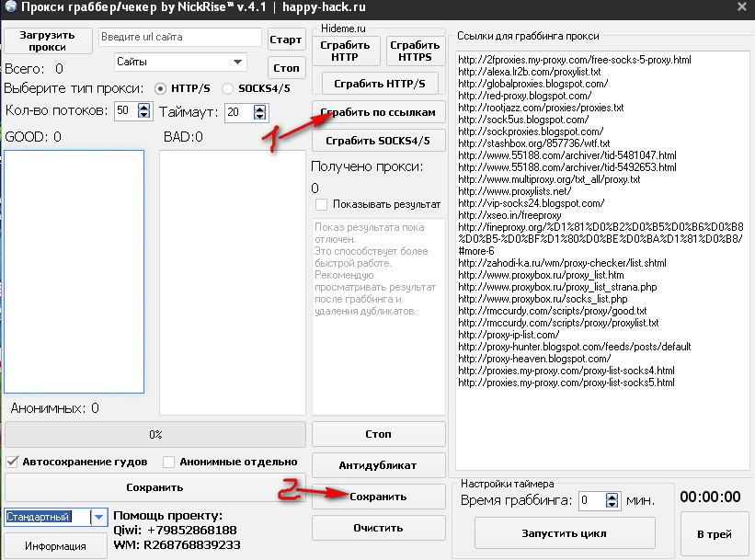755x560 pixels.
Task: Select the SOCKS4/5 proxy type option
Action: click(231, 89)
